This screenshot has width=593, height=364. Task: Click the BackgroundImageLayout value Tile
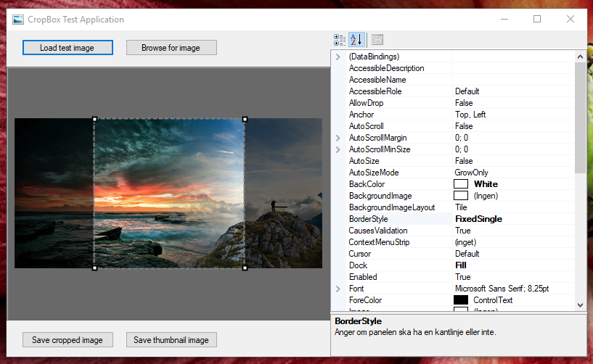461,207
